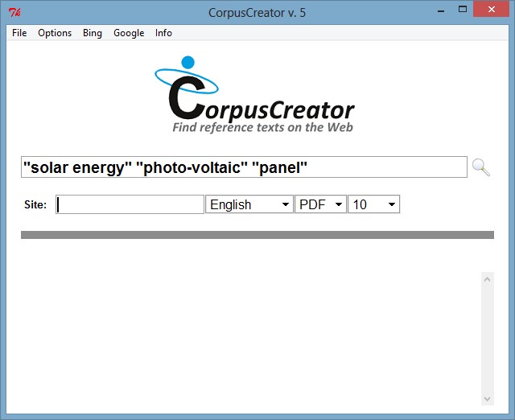This screenshot has height=420, width=515.
Task: Open the File menu
Action: tap(19, 33)
